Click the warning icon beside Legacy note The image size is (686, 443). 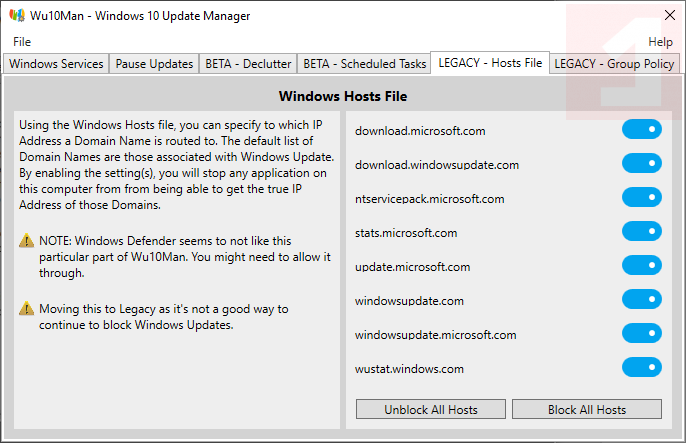tap(27, 309)
